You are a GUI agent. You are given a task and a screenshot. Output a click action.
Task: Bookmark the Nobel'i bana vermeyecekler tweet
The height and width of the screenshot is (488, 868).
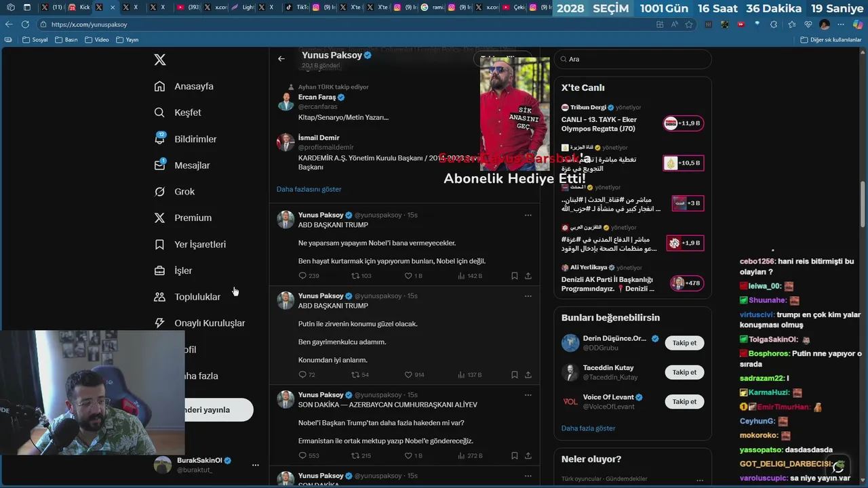(515, 276)
